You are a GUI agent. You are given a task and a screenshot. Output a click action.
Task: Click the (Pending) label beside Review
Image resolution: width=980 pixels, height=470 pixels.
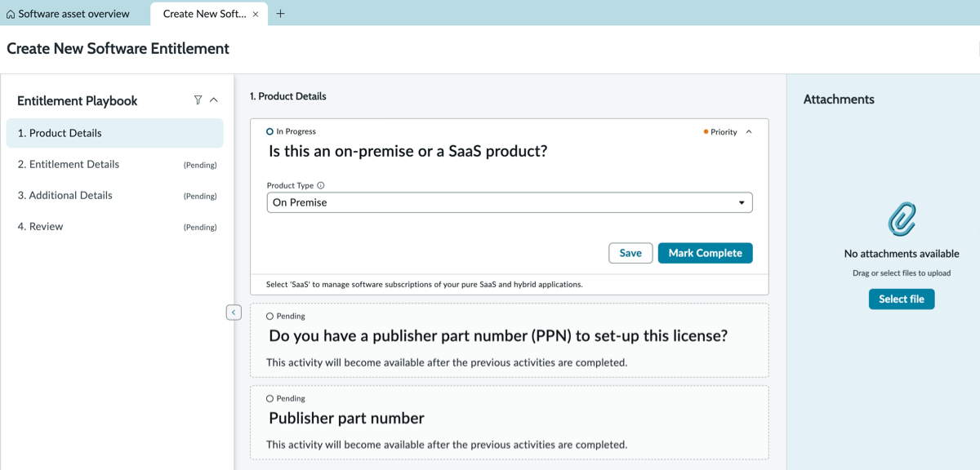pos(200,227)
